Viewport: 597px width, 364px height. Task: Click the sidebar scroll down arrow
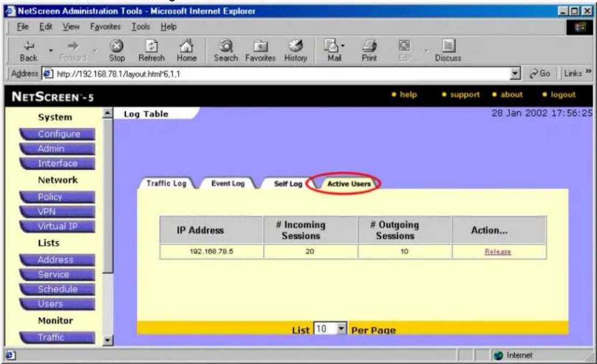coord(108,340)
